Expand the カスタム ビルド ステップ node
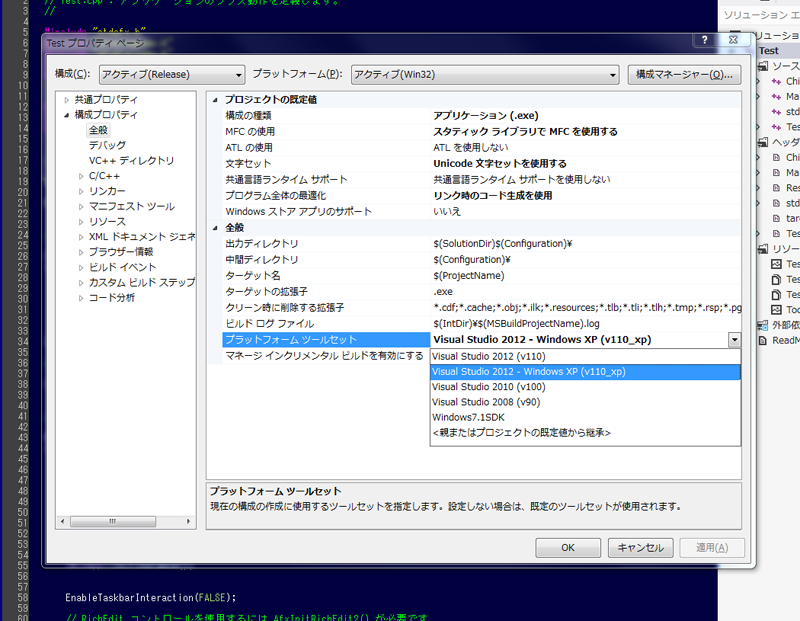 (x=81, y=283)
